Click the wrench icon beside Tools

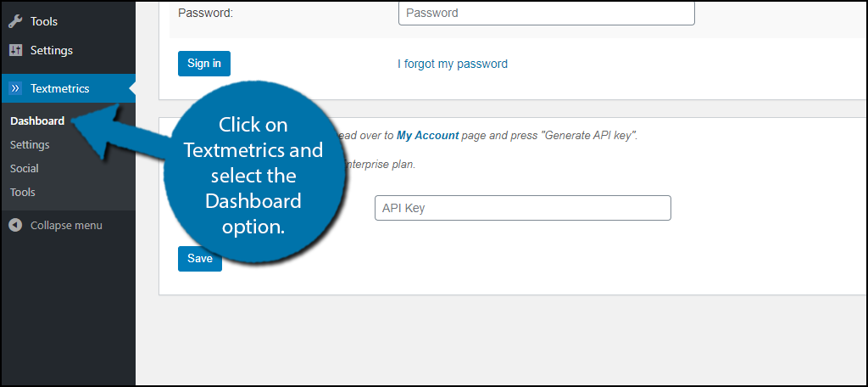pyautogui.click(x=15, y=21)
